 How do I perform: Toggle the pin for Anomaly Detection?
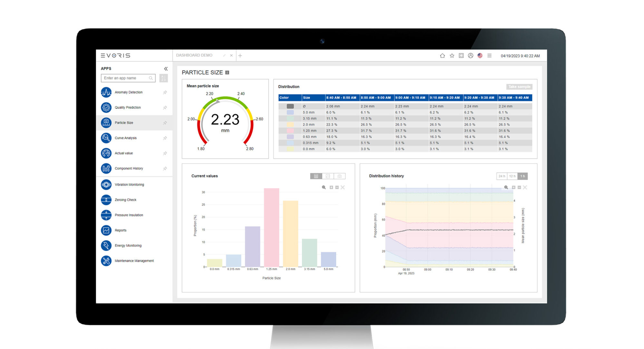165,92
